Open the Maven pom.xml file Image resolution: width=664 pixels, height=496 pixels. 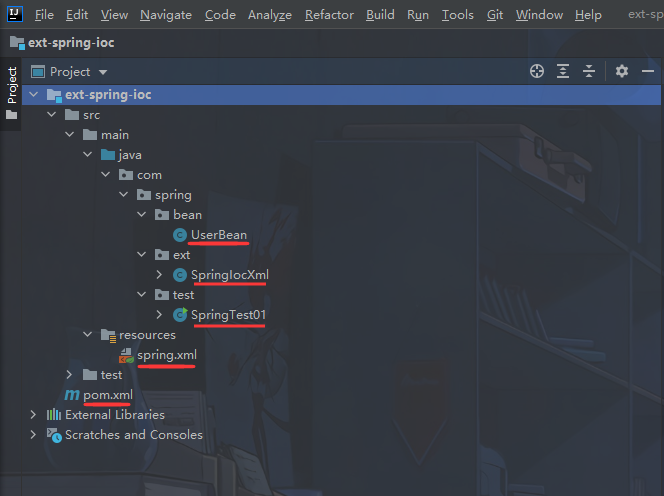pos(108,395)
